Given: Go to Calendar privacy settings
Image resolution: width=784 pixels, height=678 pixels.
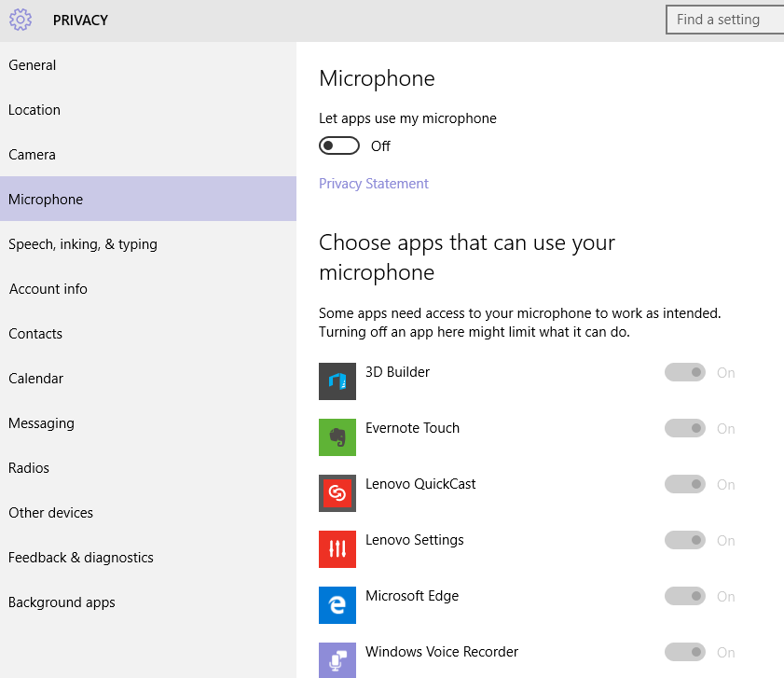Looking at the screenshot, I should (148, 379).
